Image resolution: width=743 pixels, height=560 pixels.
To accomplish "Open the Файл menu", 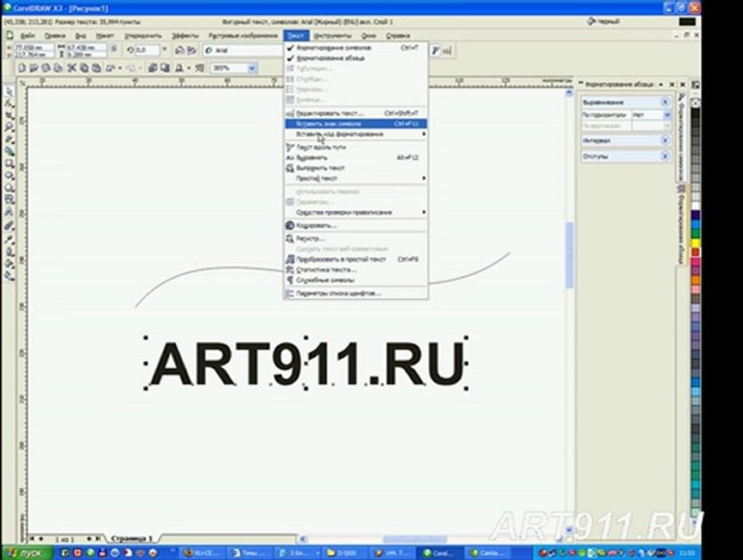I will [x=27, y=36].
